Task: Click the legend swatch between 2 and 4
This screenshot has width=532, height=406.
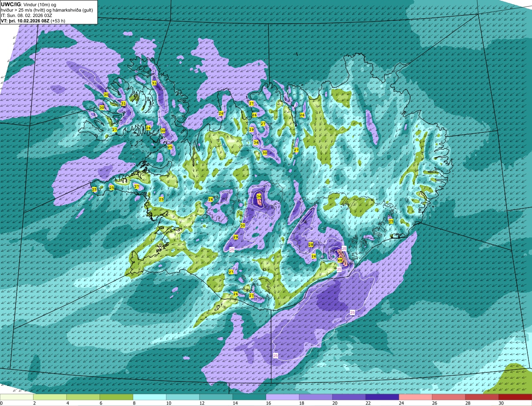Action: (x=50, y=397)
